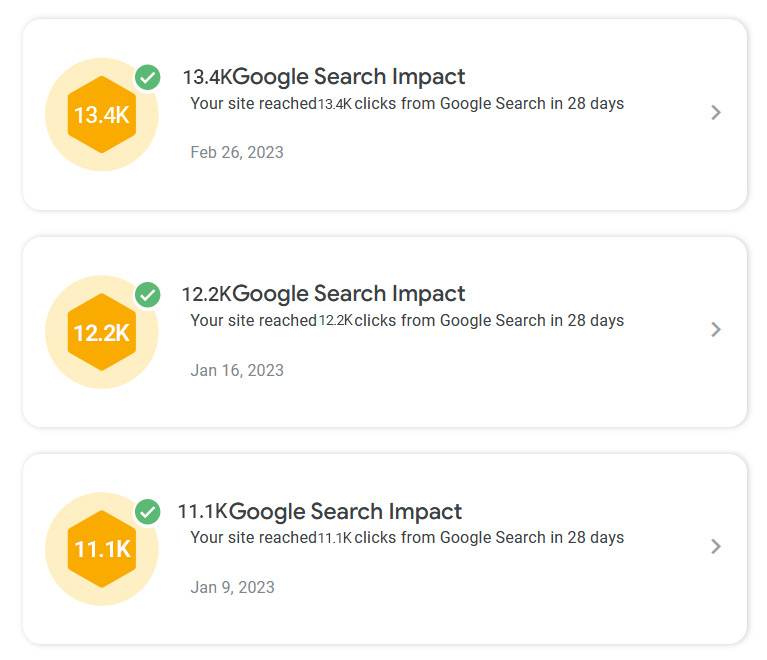Open the 12.2K Google Search Impact title
Image resolution: width=767 pixels, height=660 pixels.
click(324, 294)
